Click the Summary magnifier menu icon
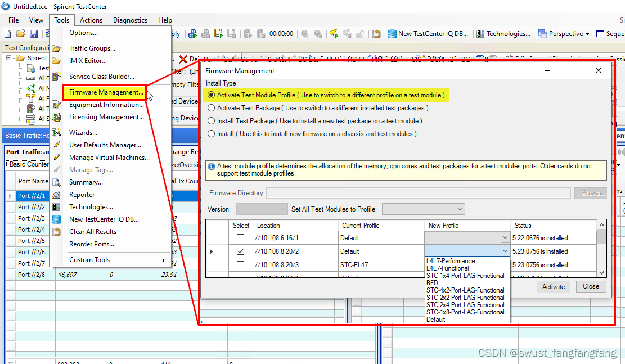Screen dimensions: 625x364 point(56,183)
